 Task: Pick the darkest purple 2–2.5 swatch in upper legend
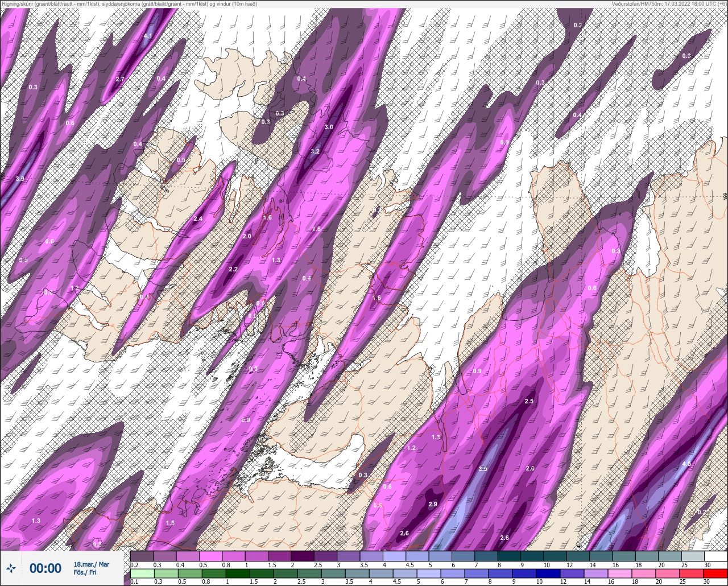pyautogui.click(x=302, y=556)
